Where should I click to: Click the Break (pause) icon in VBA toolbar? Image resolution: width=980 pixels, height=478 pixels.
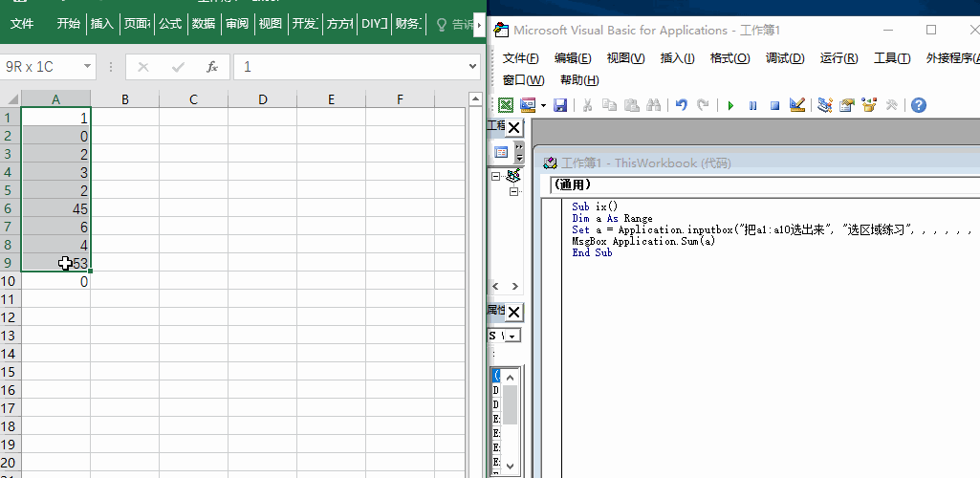coord(752,105)
